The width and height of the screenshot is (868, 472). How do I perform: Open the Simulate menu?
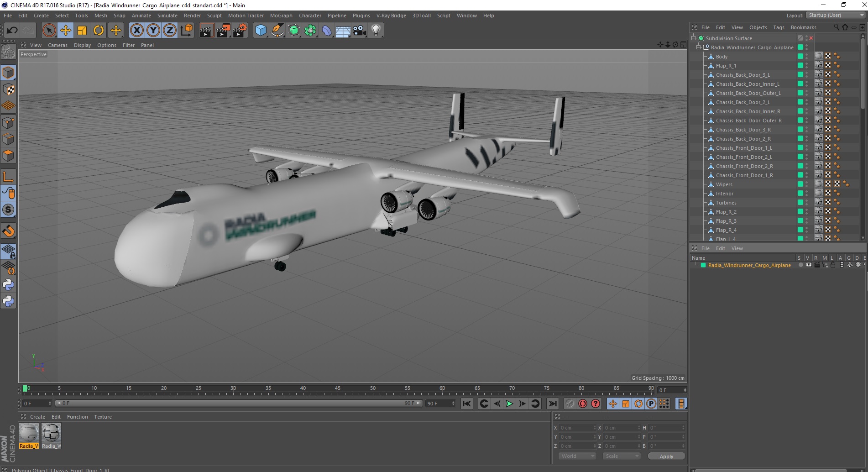tap(167, 16)
